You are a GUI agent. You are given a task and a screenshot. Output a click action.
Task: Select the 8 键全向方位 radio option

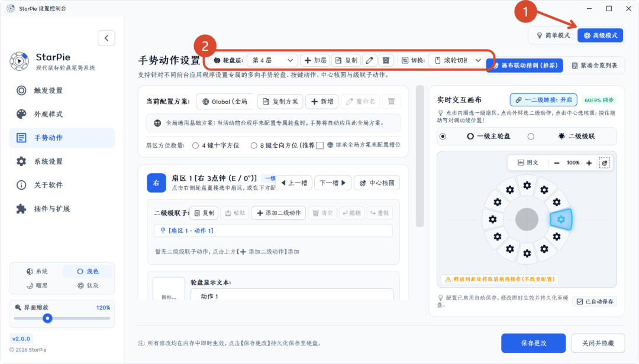coord(254,145)
